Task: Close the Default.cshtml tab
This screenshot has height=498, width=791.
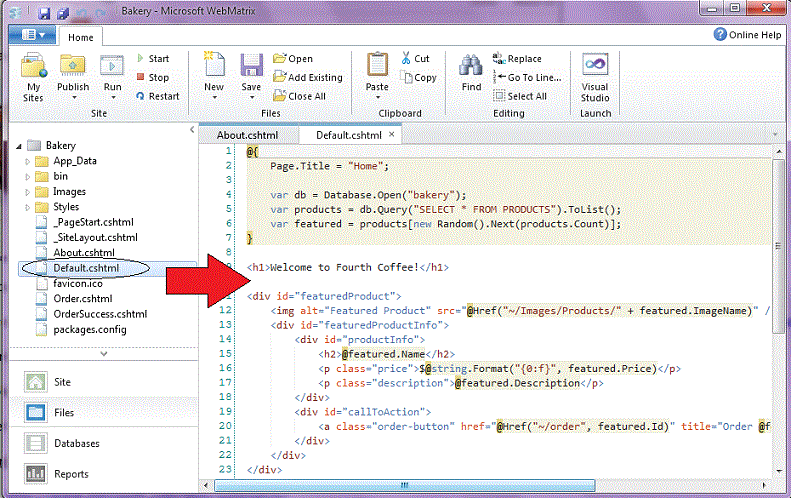Action: pyautogui.click(x=391, y=134)
